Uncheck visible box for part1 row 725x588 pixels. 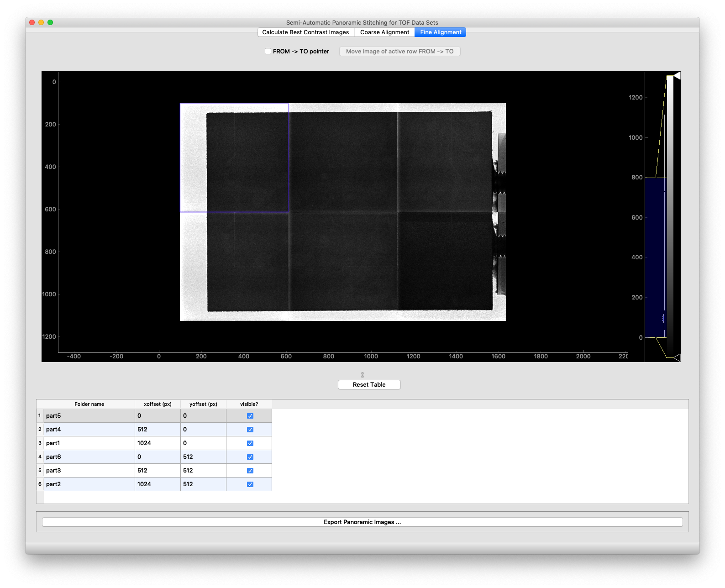250,443
